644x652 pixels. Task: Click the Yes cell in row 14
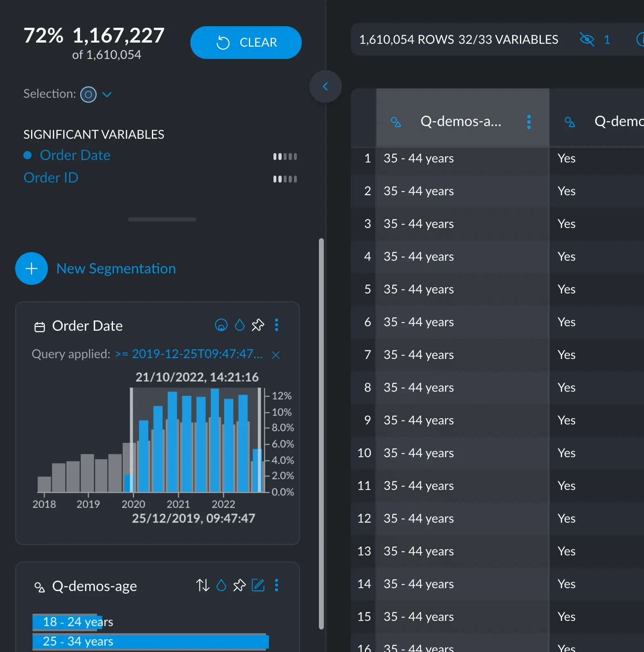point(597,584)
